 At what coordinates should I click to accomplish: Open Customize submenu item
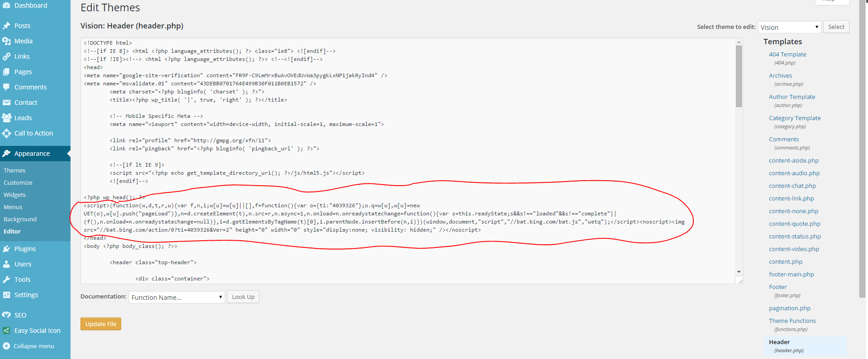pos(18,182)
